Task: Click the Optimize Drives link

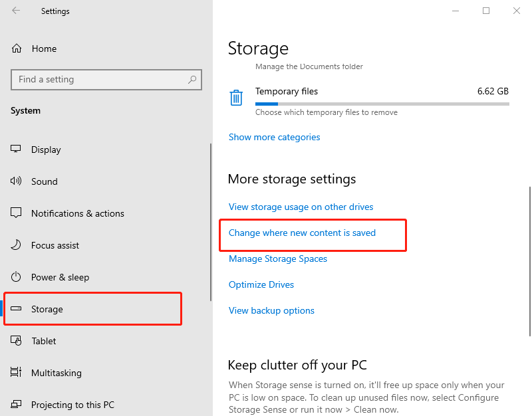Action: (x=261, y=284)
